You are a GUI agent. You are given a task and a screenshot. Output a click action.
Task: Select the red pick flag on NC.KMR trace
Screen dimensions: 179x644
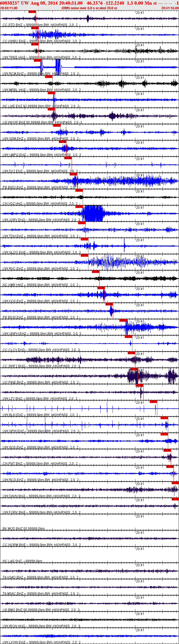95,272
